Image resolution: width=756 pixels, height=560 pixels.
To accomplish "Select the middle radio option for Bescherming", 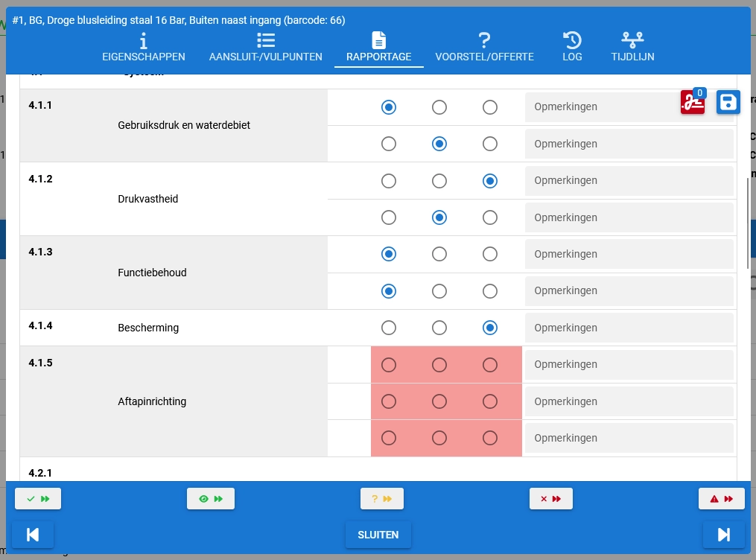I will [439, 328].
